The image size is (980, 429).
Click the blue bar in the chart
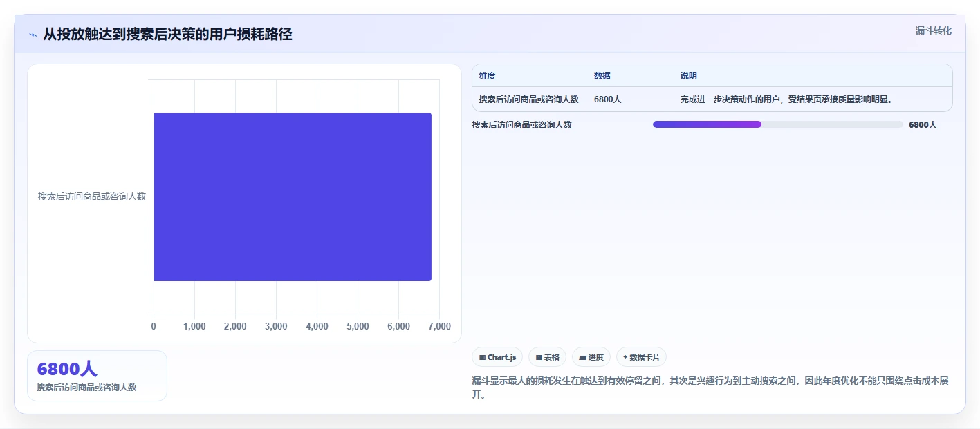tap(293, 197)
